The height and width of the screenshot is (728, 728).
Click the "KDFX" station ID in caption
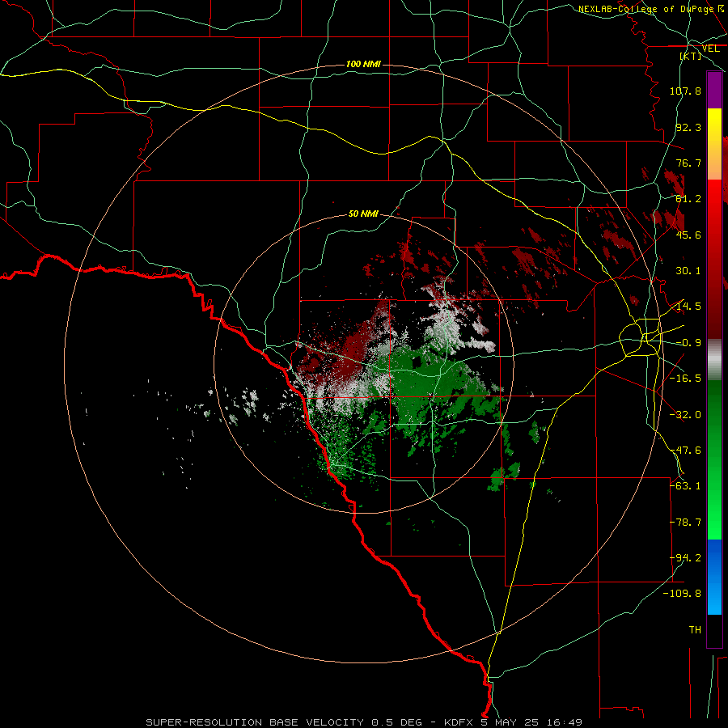coord(460,722)
